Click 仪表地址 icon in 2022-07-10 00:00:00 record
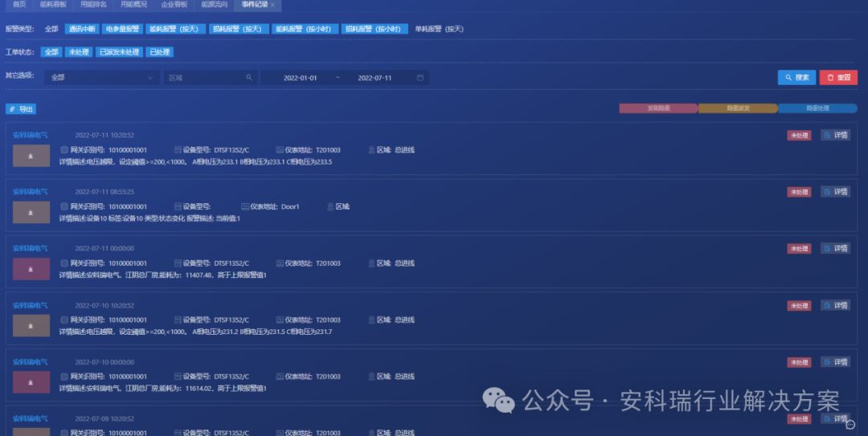868x436 pixels. click(x=280, y=377)
